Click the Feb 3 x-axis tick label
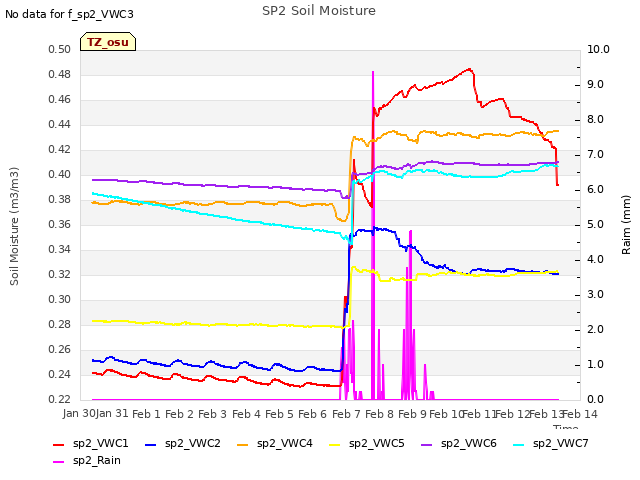 212,414
